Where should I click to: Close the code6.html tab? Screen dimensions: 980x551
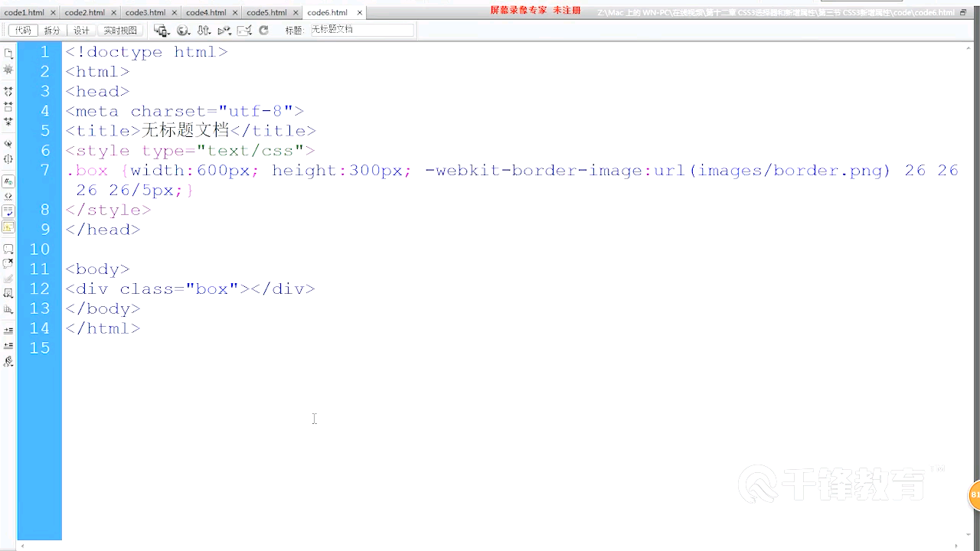[x=359, y=13]
